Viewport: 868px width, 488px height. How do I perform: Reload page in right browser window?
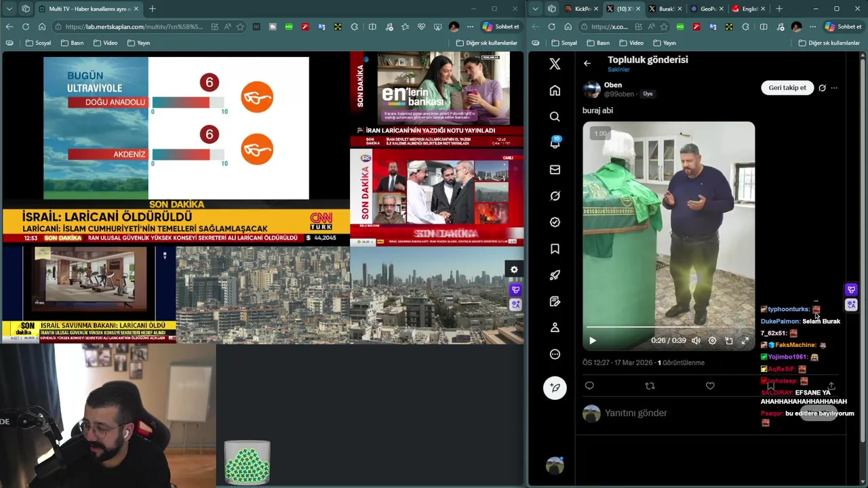coord(551,26)
